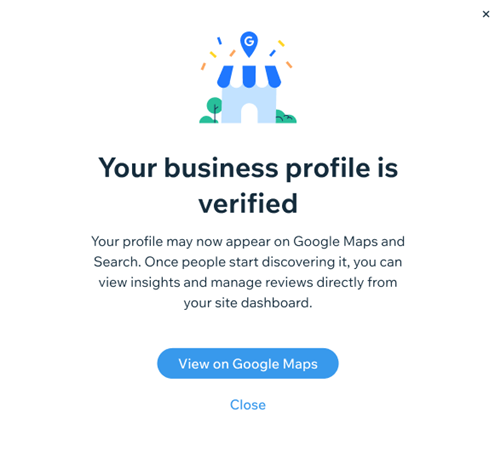Select the Close link below the button

point(248,405)
